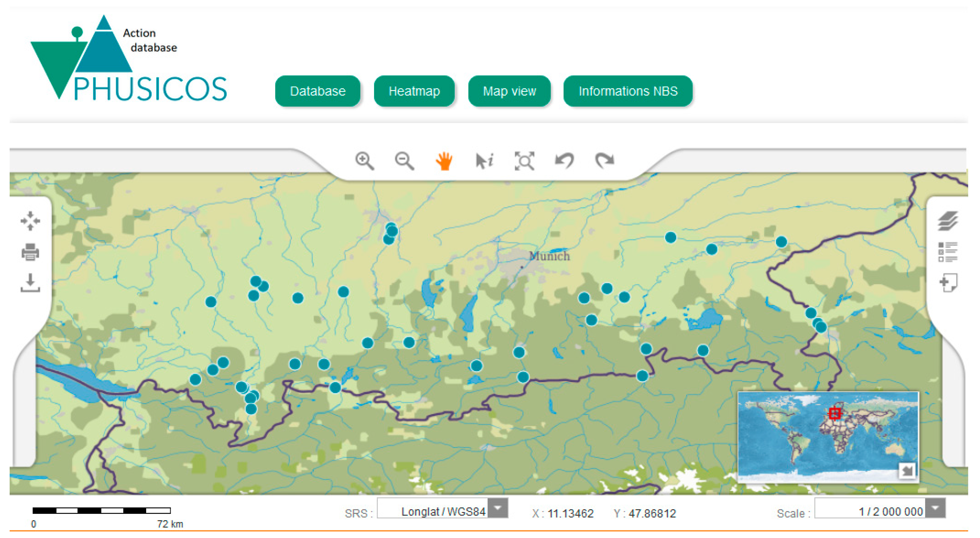This screenshot has width=980, height=538.
Task: Open the map layers stack panel
Action: [948, 221]
